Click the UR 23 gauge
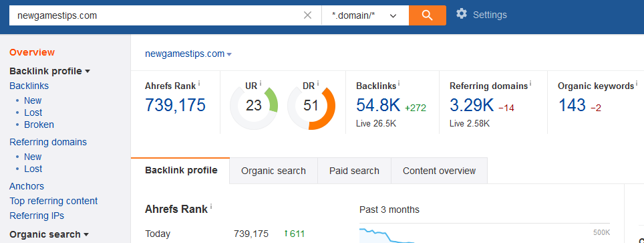Screen dimensions: 644x243 [254, 106]
